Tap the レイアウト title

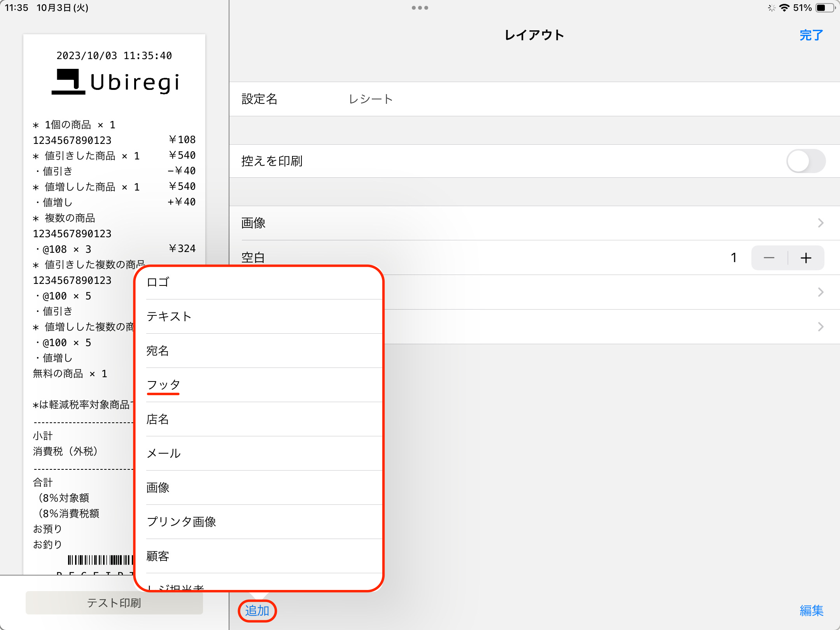point(534,35)
